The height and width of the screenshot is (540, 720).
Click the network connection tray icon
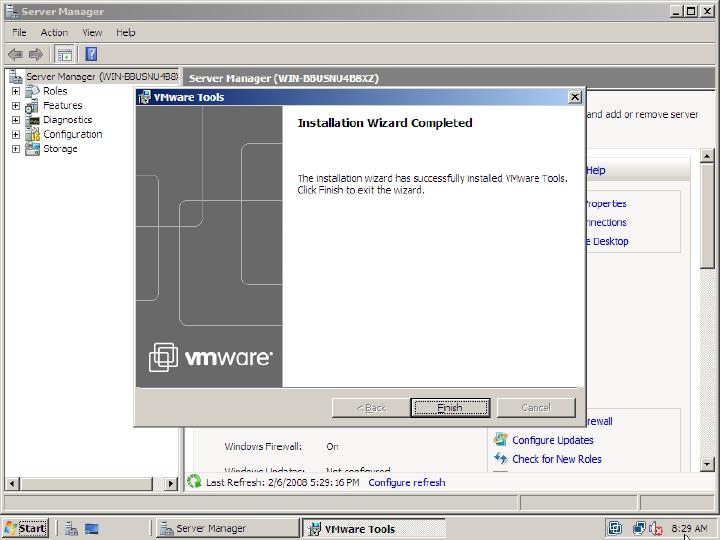pos(639,528)
